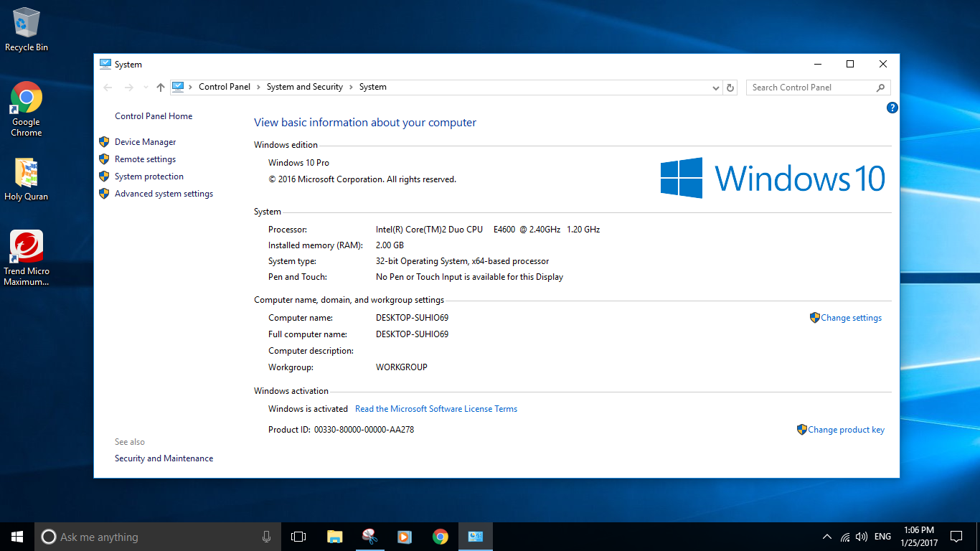Open the media player taskbar icon
Screen dimensions: 980x551
[x=405, y=537]
